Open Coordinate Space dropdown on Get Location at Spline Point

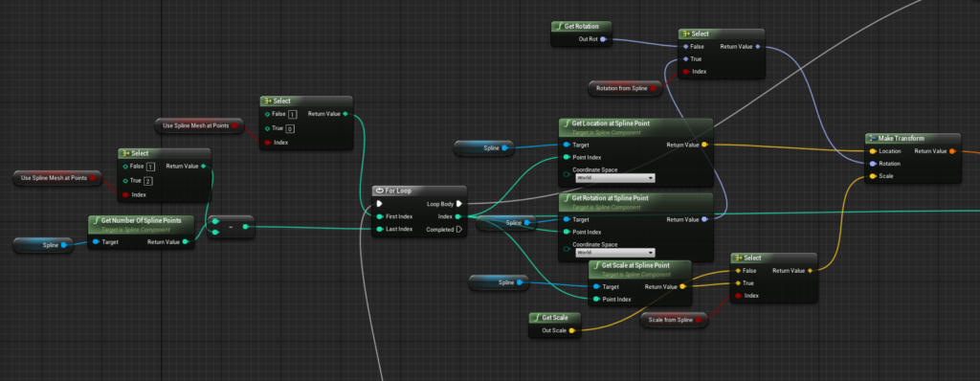pyautogui.click(x=614, y=178)
